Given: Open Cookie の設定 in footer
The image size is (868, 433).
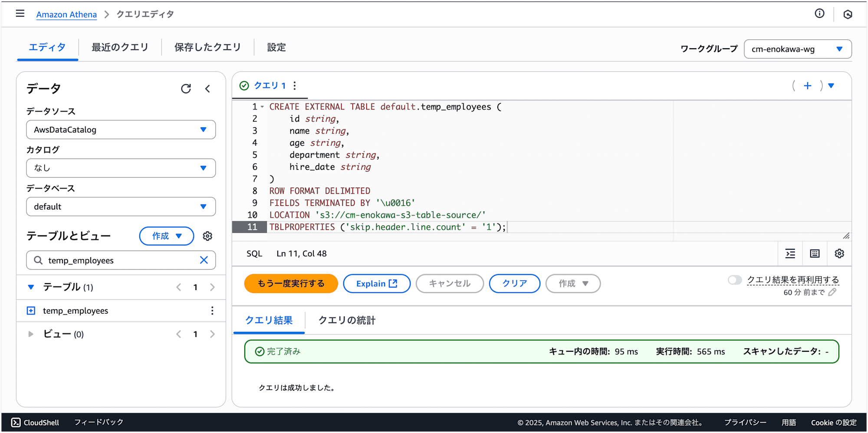Looking at the screenshot, I should [834, 422].
